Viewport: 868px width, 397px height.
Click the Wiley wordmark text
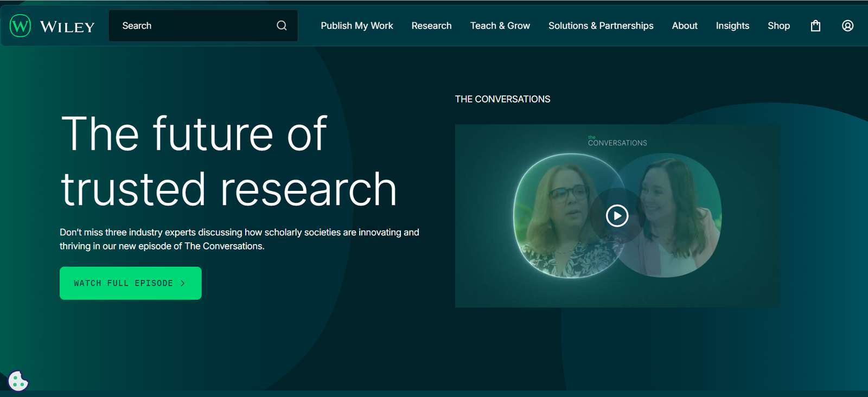[x=67, y=27]
